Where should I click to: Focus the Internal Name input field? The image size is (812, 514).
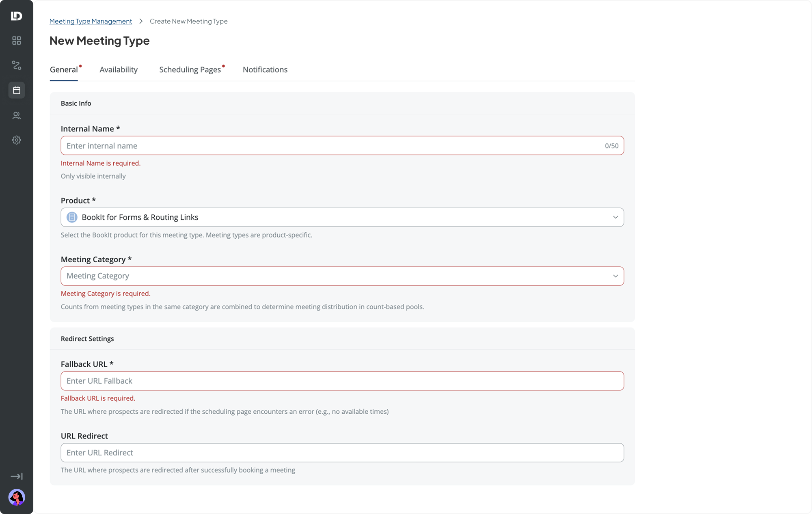(342, 145)
